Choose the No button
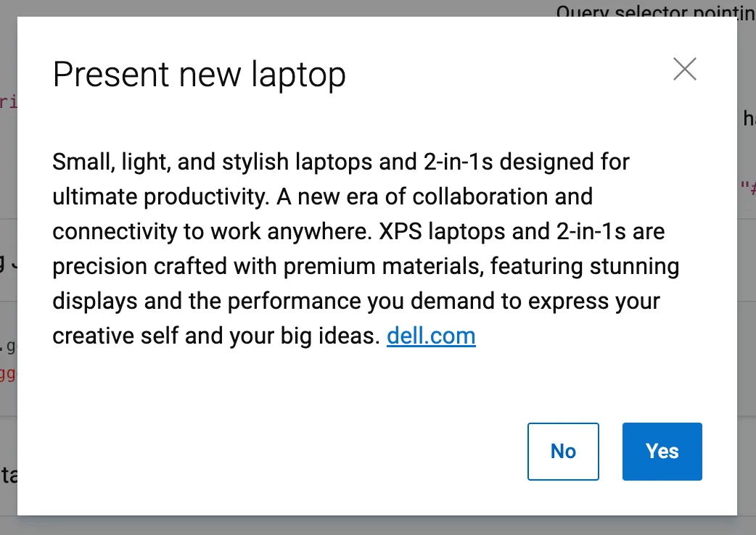The width and height of the screenshot is (756, 535). point(563,451)
